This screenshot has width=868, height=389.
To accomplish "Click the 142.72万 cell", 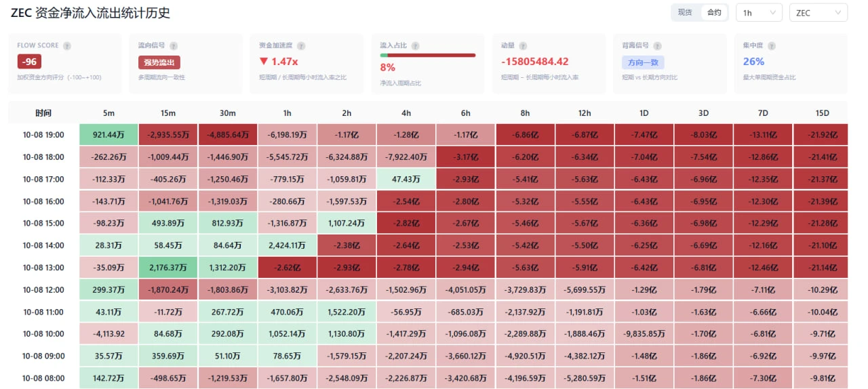I will [108, 378].
